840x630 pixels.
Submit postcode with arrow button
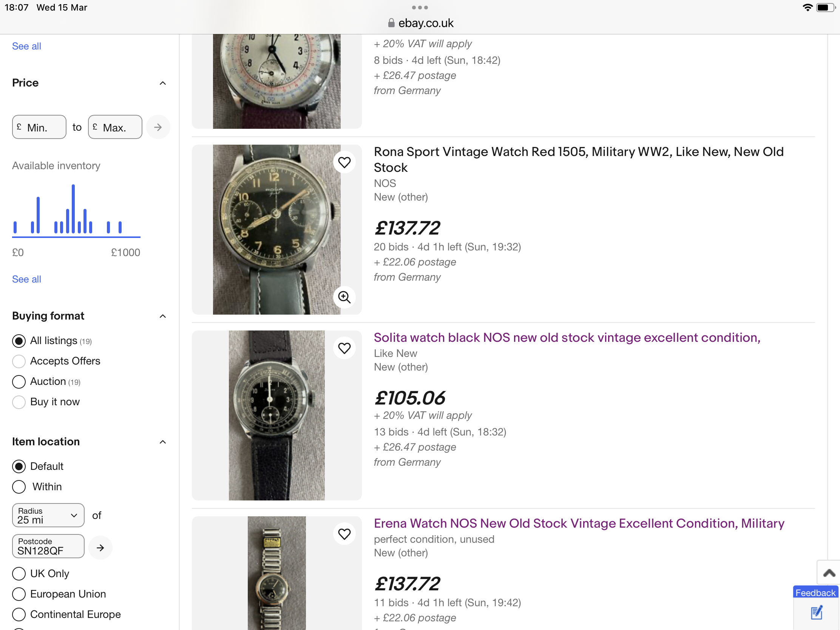coord(100,548)
